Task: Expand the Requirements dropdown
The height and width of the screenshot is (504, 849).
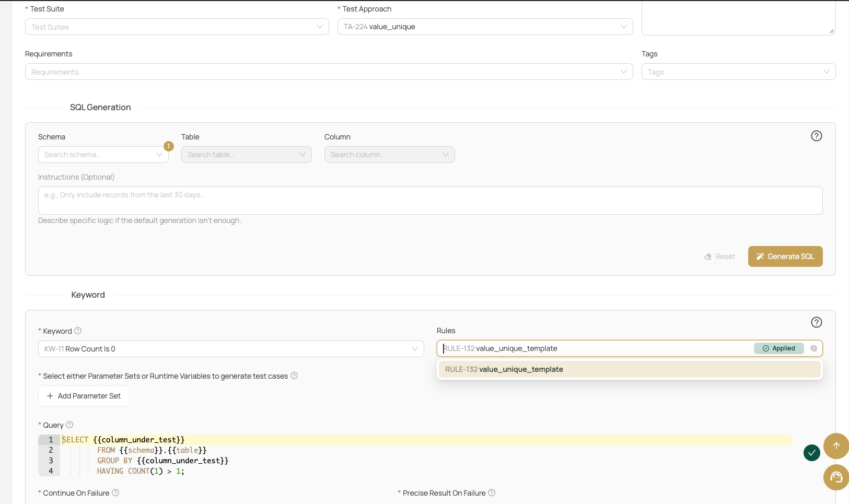Action: click(x=329, y=72)
